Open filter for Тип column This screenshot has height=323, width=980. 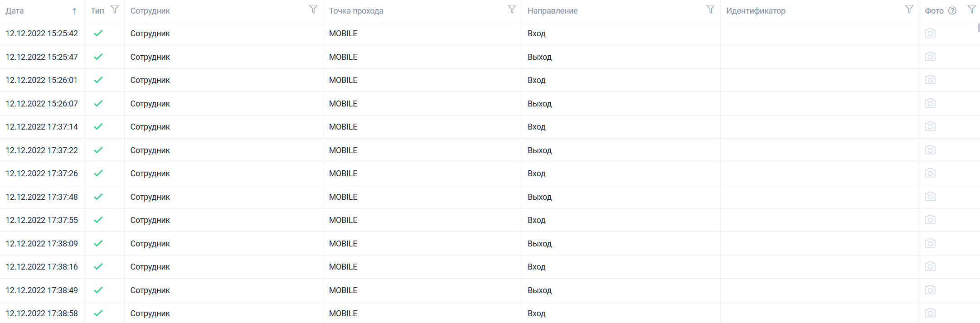pos(115,10)
